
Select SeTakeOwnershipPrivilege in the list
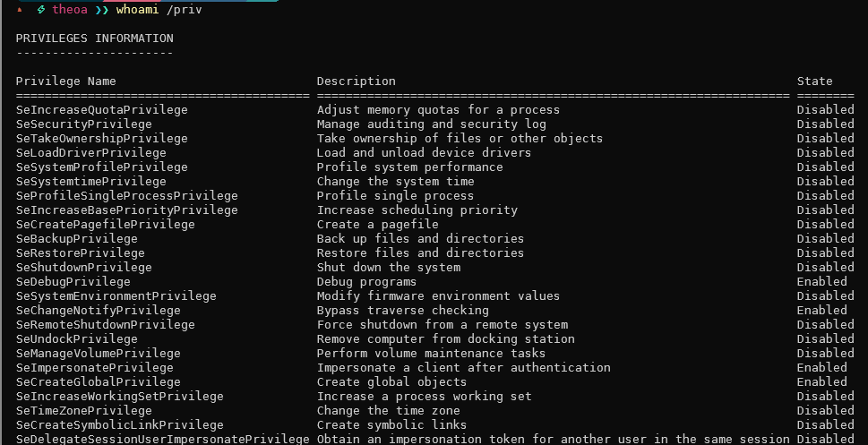point(101,139)
